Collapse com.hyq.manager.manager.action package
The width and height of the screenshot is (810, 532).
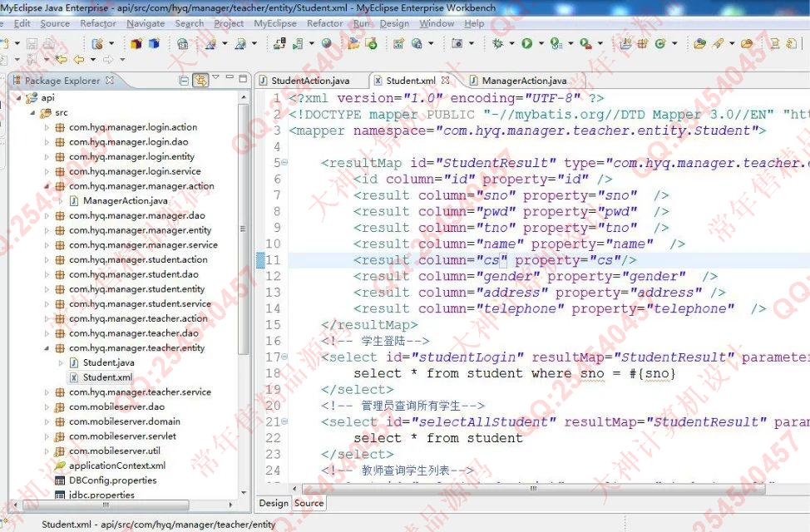47,186
